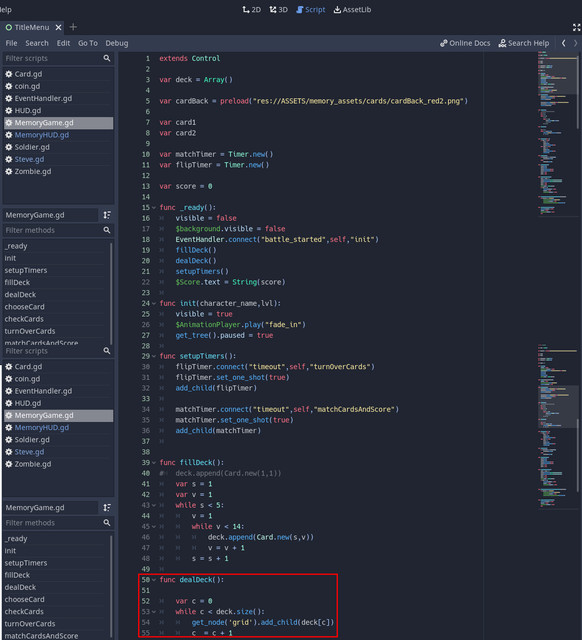
Task: Click gear icon of upper HUD.gd
Action: click(9, 111)
